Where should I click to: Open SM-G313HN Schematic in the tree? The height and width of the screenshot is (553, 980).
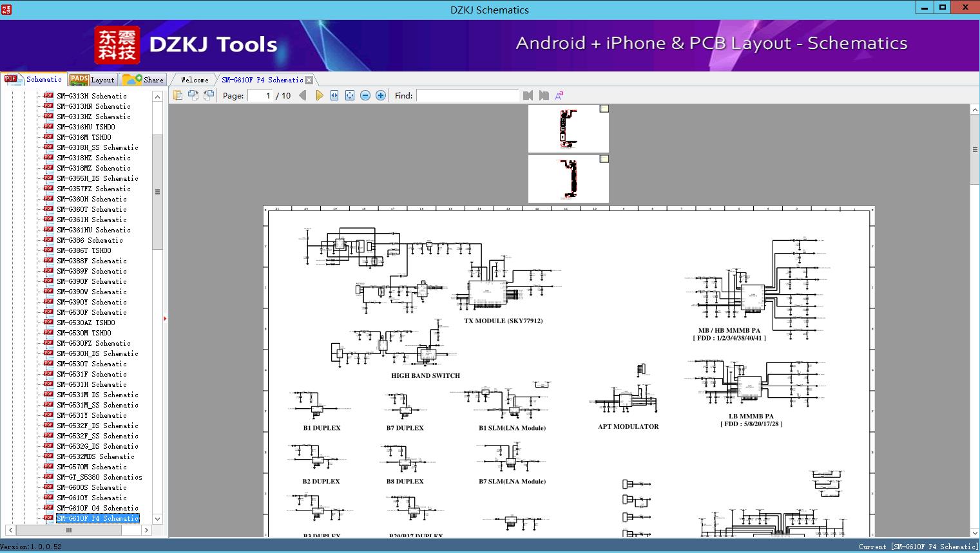pos(93,106)
